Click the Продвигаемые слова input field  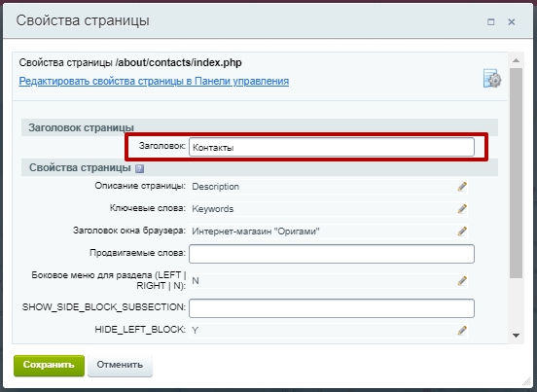(x=332, y=254)
